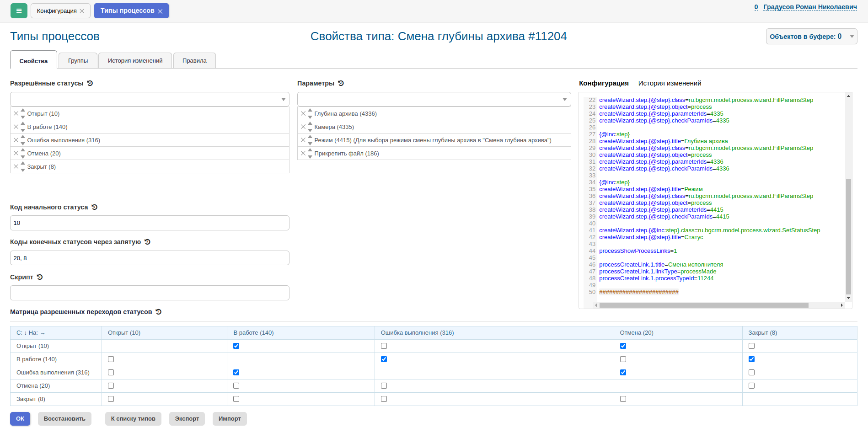Check transition Закрыт to Открыт
Image resolution: width=868 pixels, height=438 pixels.
coord(111,399)
